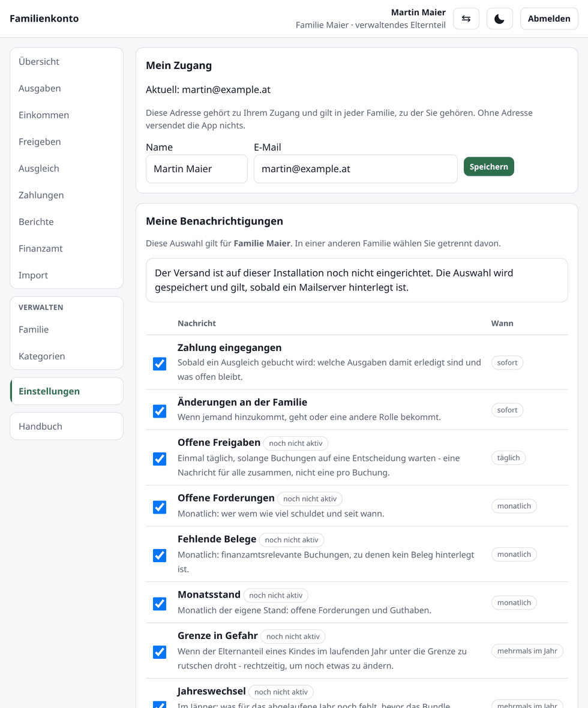Click the E-Mail input field
The height and width of the screenshot is (708, 588).
pos(355,169)
